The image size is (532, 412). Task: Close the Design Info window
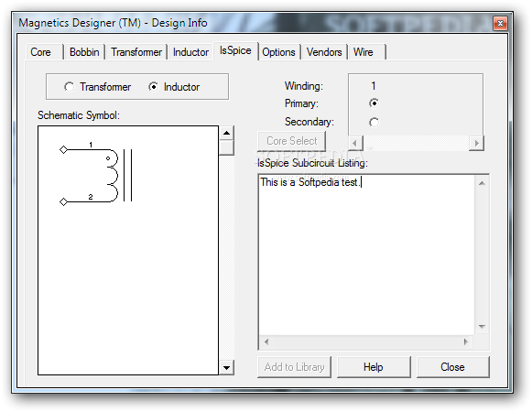(500, 24)
